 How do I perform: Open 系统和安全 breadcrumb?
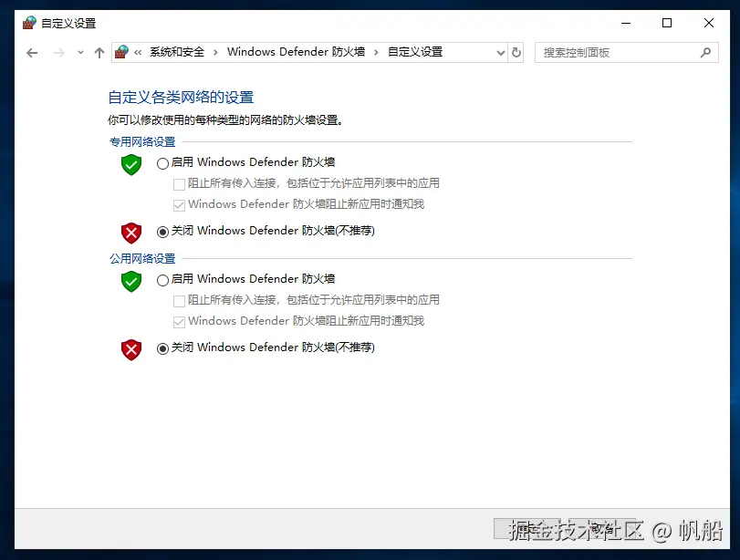177,52
